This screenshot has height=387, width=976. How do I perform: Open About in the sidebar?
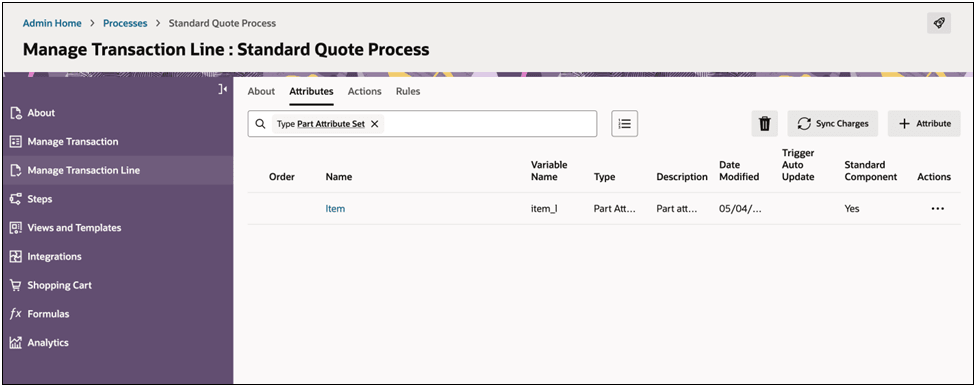(41, 113)
